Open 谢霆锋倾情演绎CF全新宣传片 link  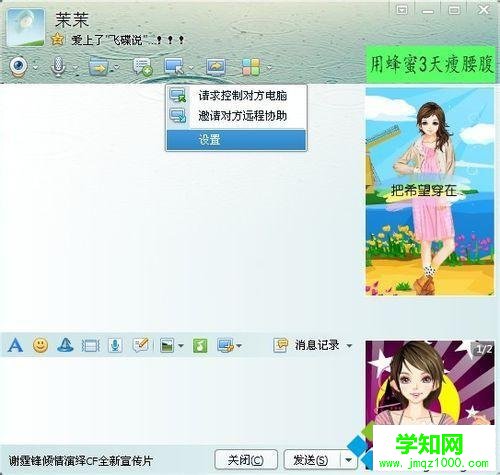(x=80, y=461)
